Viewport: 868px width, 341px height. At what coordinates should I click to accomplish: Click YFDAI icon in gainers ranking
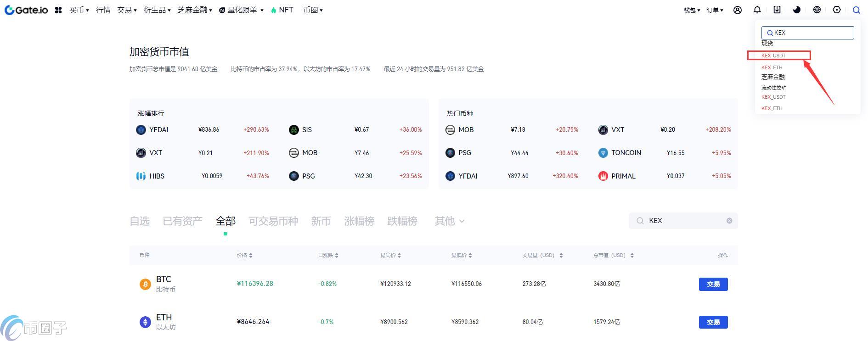[x=141, y=130]
